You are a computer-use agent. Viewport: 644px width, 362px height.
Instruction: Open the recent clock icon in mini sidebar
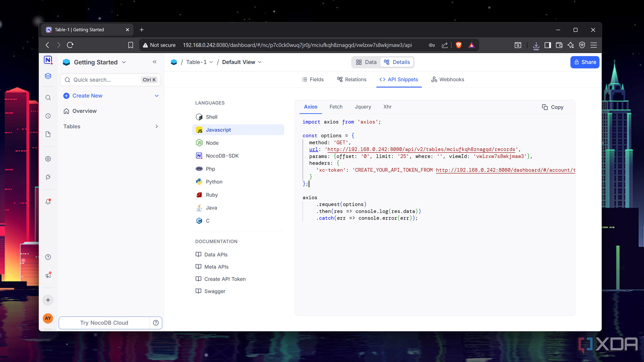coord(48,116)
